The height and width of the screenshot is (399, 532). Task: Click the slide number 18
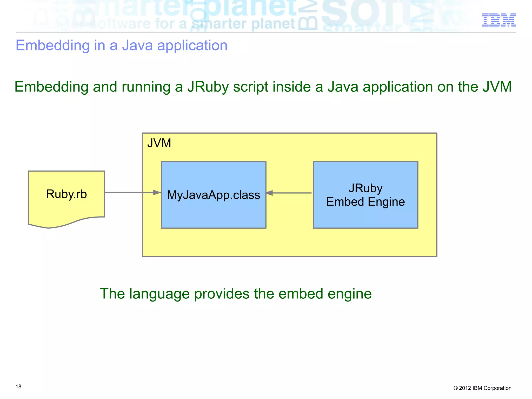[x=18, y=387]
